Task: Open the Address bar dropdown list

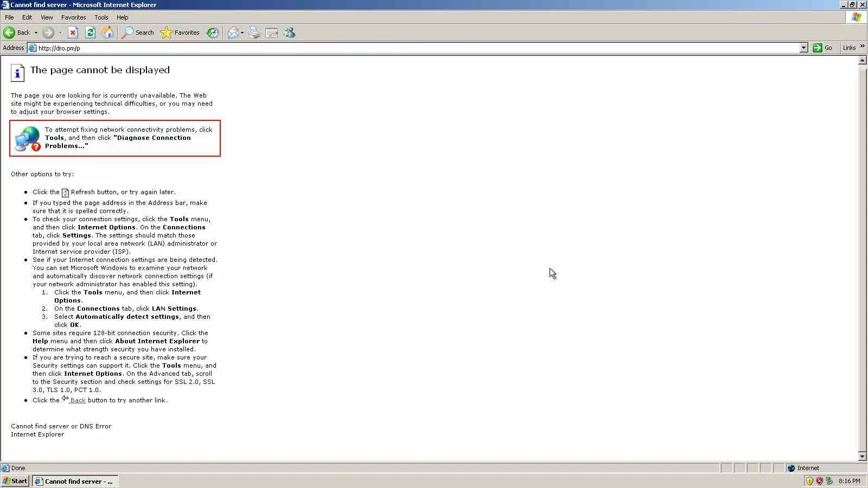Action: pos(804,48)
